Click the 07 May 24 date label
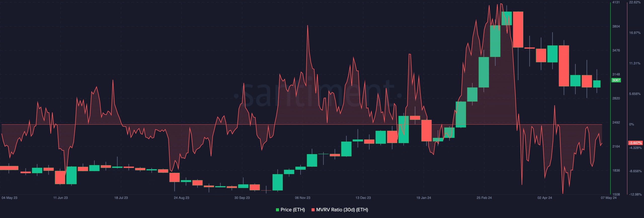644x218 pixels. tap(609, 198)
